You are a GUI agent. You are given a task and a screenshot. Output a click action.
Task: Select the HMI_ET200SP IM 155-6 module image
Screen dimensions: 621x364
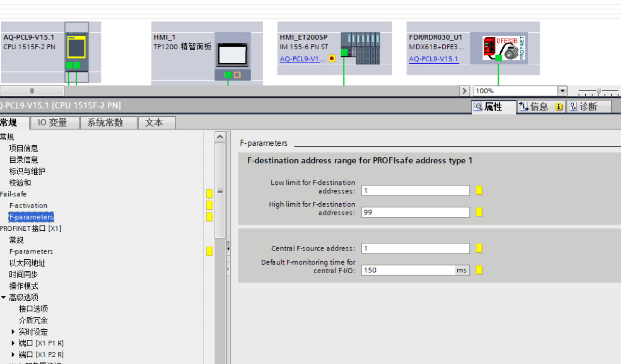pyautogui.click(x=360, y=48)
